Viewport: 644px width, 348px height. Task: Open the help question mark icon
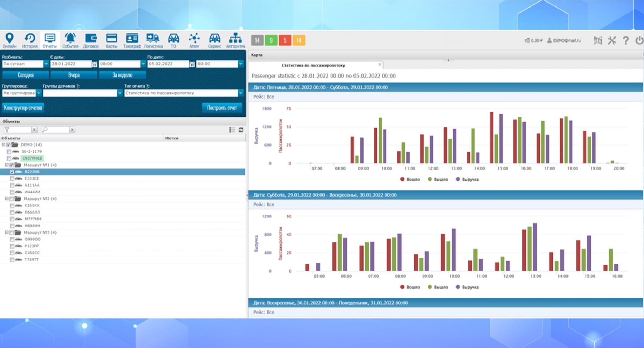tap(625, 40)
